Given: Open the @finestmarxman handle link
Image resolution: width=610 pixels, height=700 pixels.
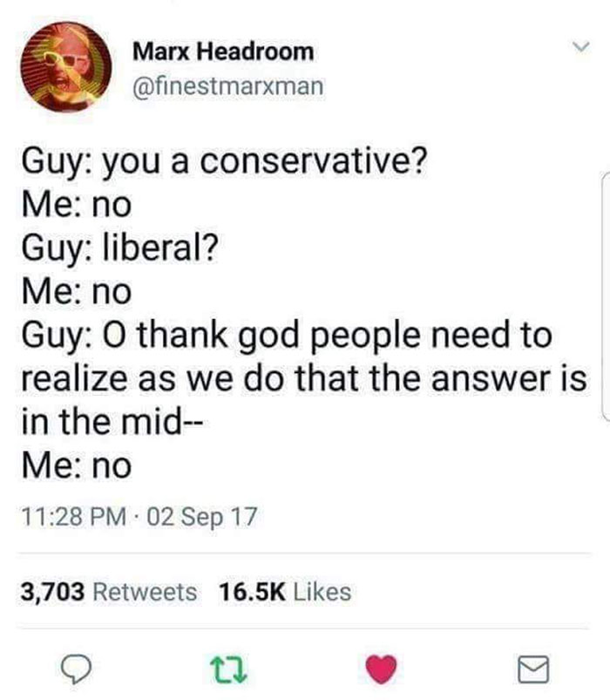Looking at the screenshot, I should [228, 86].
